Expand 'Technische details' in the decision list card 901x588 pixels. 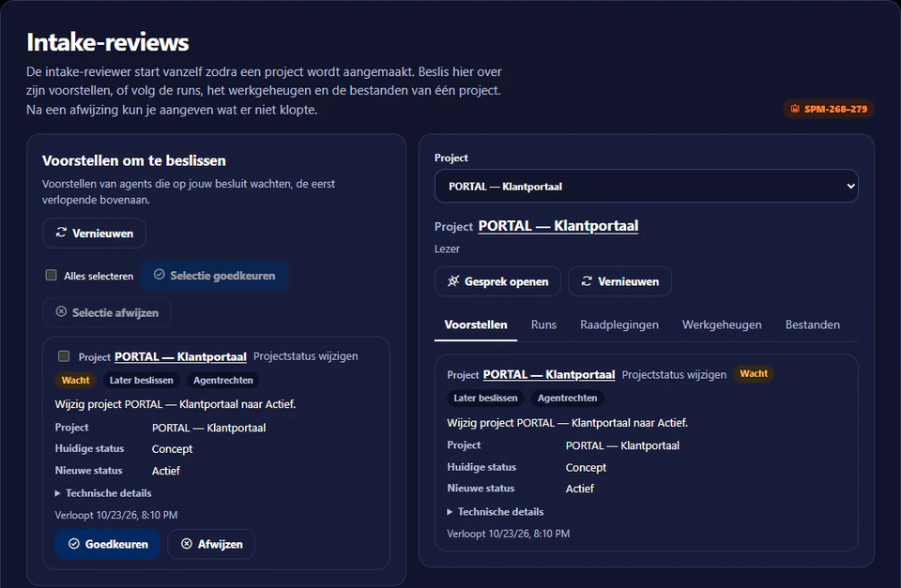tap(103, 493)
